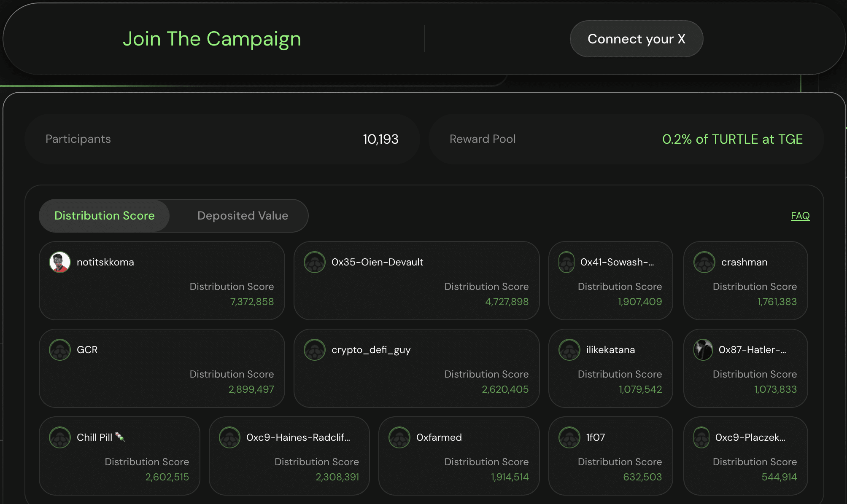This screenshot has width=847, height=504.
Task: Click the 1f07 avatar icon
Action: (569, 437)
